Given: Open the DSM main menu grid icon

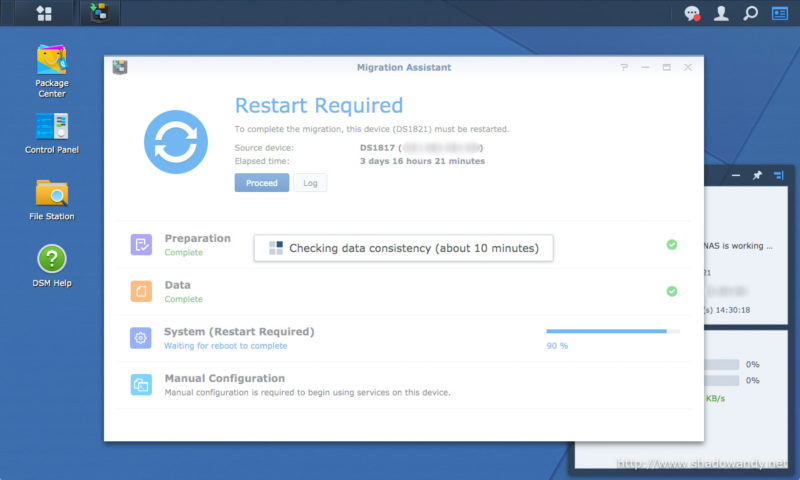Looking at the screenshot, I should coord(44,13).
